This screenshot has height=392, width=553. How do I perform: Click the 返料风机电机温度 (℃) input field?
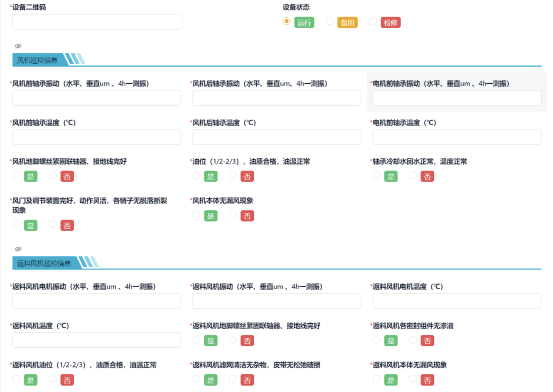pos(457,301)
